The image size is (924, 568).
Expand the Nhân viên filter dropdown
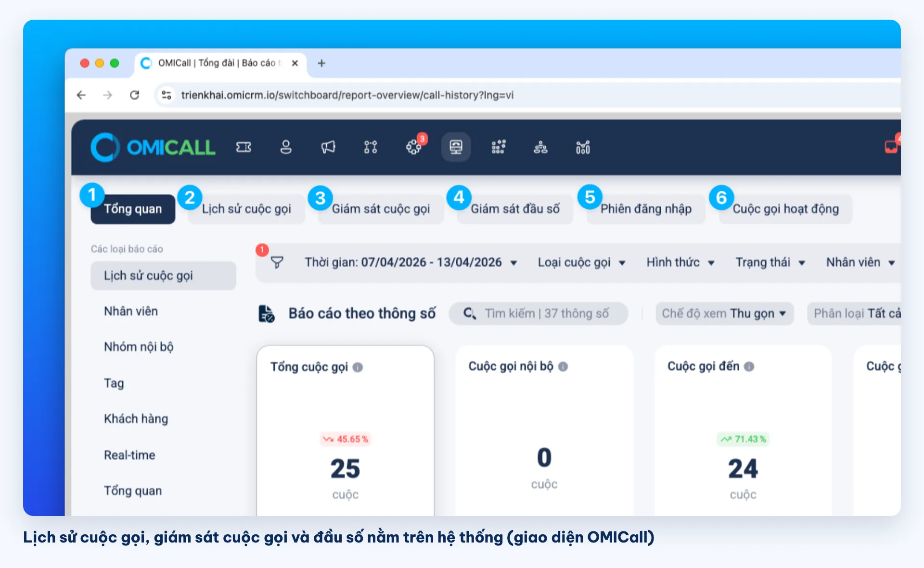click(860, 262)
